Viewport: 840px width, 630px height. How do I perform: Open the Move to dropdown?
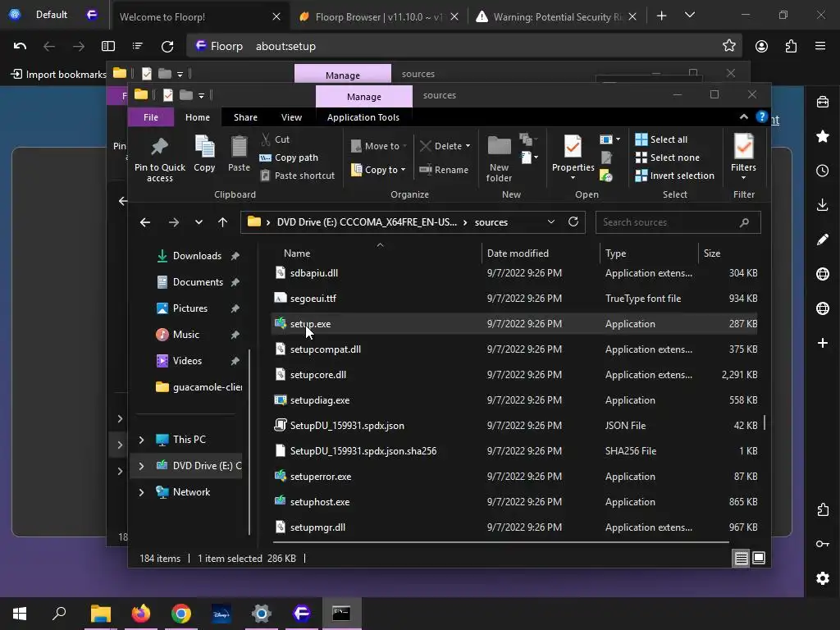pos(379,146)
